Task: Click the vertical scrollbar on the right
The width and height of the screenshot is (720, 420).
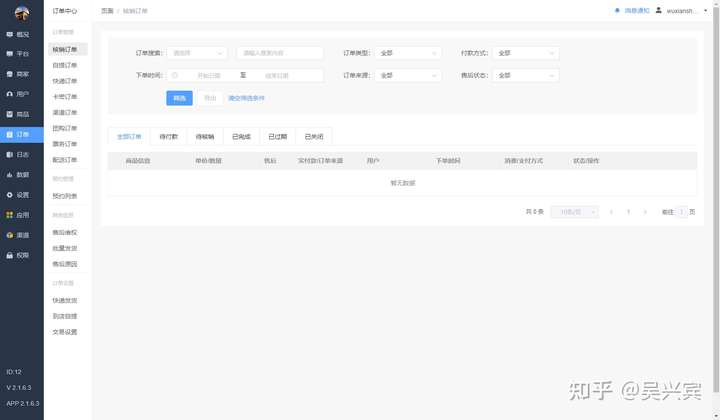Action: [716, 200]
